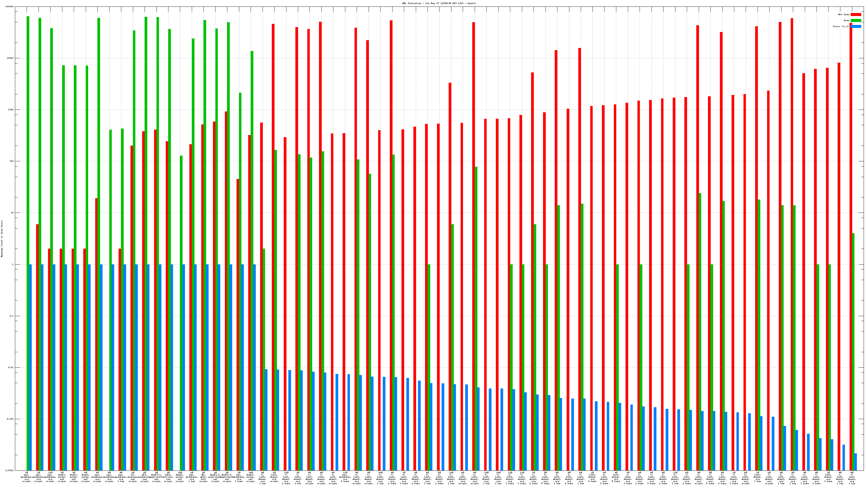Click the RBL Statistics chart title
868x488 pixels.
(x=439, y=3)
